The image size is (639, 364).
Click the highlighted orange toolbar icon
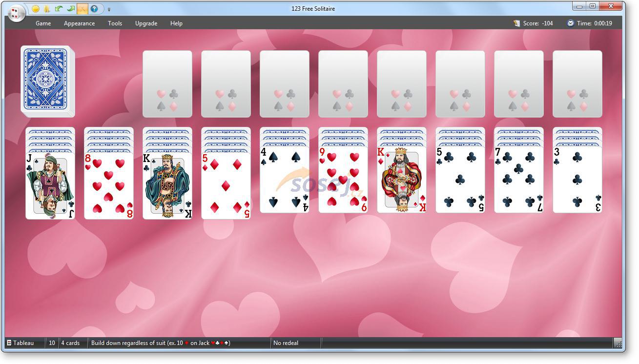(82, 9)
